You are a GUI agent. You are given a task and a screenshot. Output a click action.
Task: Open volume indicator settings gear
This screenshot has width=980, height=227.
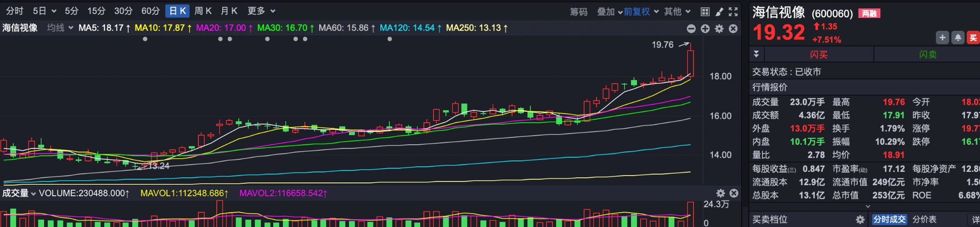pyautogui.click(x=721, y=193)
